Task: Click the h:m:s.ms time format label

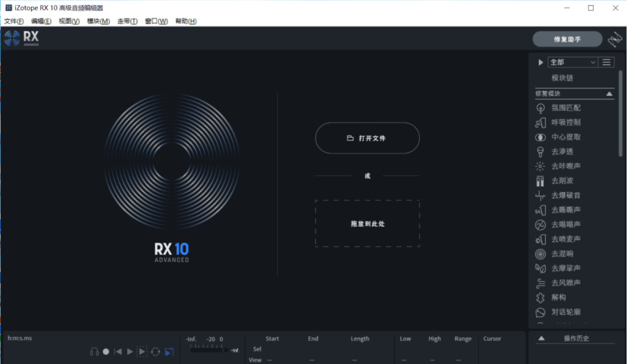Action: tap(20, 338)
